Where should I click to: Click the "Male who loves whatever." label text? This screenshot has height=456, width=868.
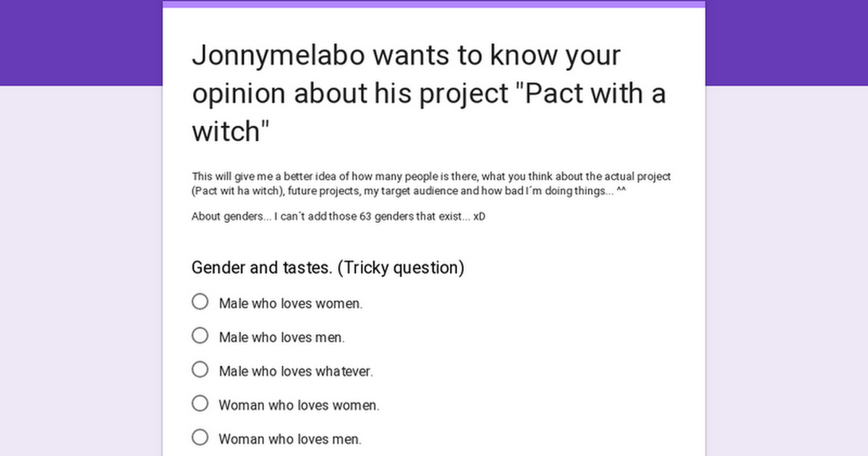pos(296,371)
